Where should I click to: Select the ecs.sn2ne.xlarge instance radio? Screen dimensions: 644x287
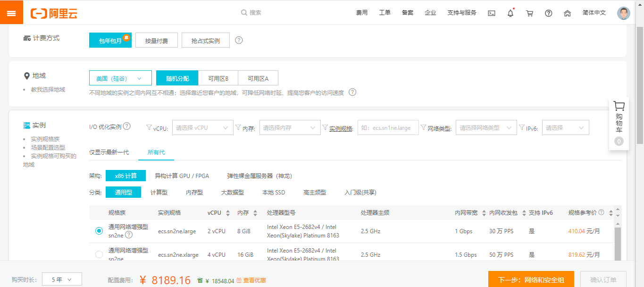coord(99,254)
